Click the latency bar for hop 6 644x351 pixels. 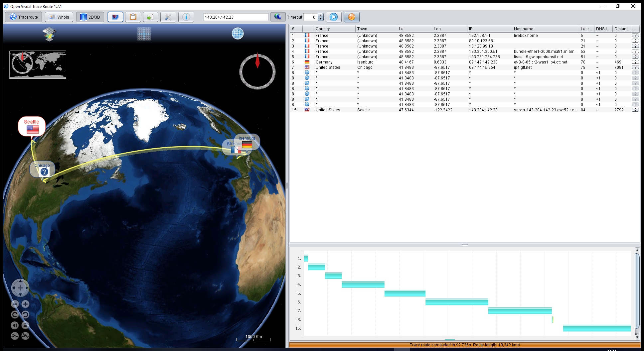tap(457, 302)
